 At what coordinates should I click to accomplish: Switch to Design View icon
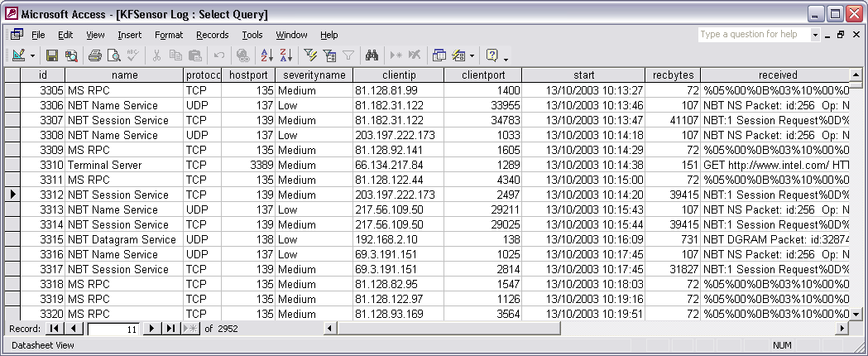point(18,55)
